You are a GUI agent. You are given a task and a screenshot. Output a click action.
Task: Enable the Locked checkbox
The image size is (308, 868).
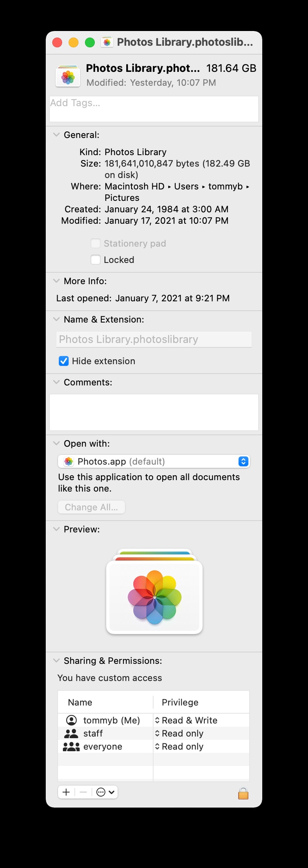pos(96,260)
